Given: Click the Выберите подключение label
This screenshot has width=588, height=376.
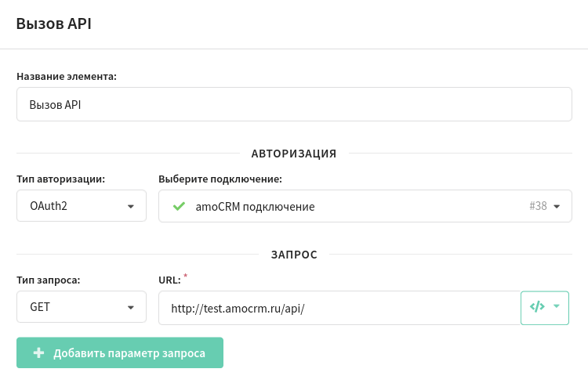Looking at the screenshot, I should click(x=220, y=179).
